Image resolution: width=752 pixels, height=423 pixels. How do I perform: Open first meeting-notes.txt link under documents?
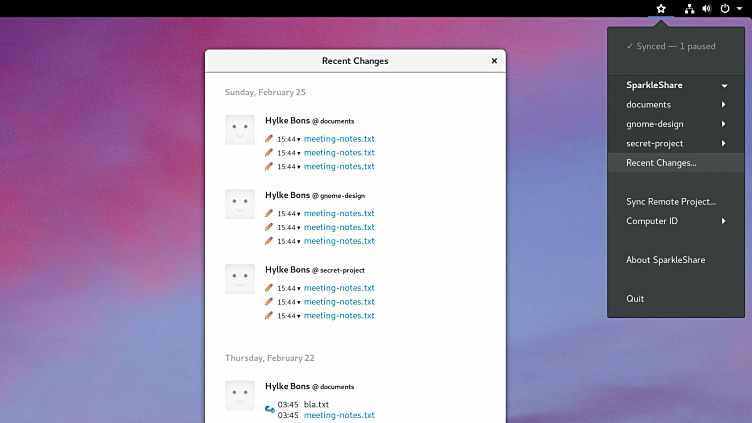pos(339,139)
